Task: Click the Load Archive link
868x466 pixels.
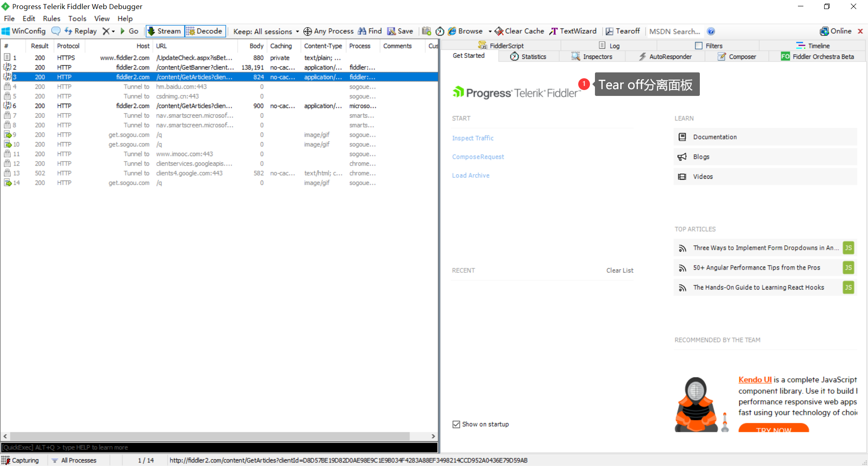Action: 471,175
